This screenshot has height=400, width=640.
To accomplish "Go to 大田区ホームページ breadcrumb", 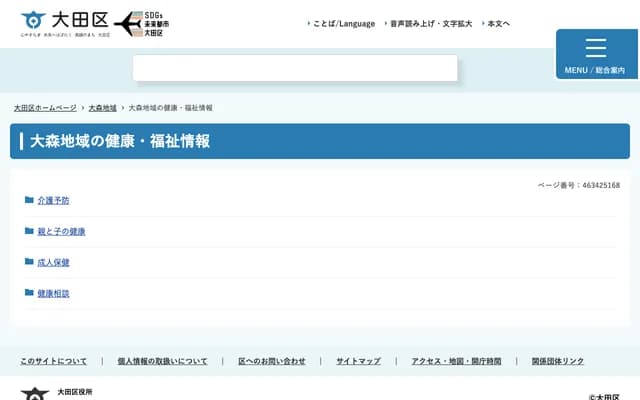I will coord(45,107).
